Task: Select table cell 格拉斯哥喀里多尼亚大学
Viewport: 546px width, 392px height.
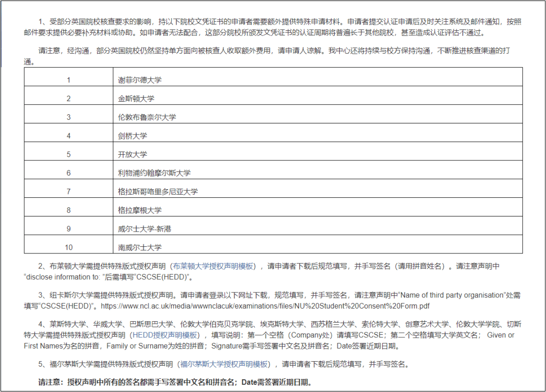Action: pos(317,189)
